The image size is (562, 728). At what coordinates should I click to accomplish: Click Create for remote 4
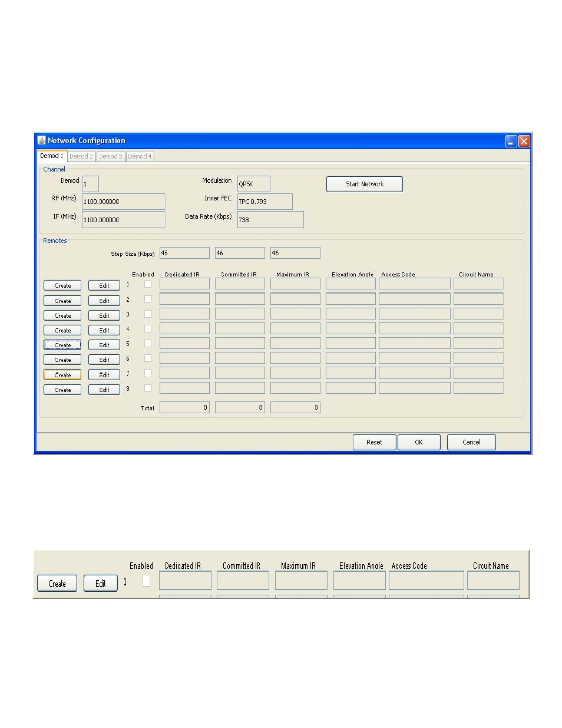[62, 330]
